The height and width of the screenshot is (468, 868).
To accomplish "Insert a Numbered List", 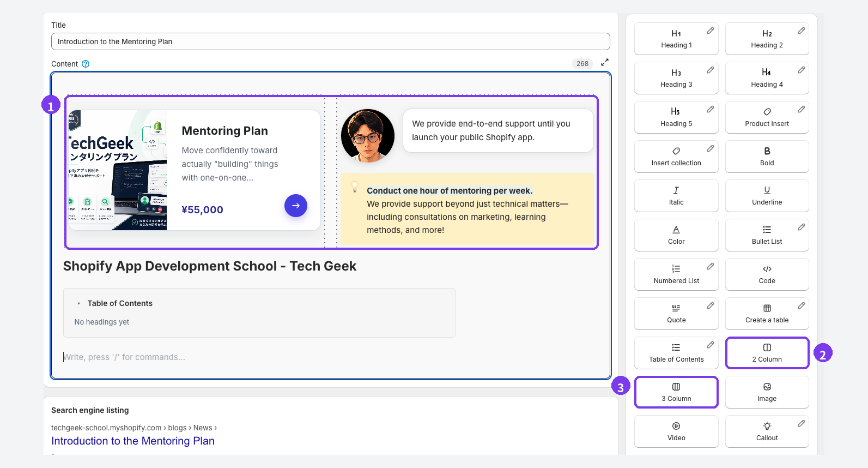I will [x=676, y=274].
